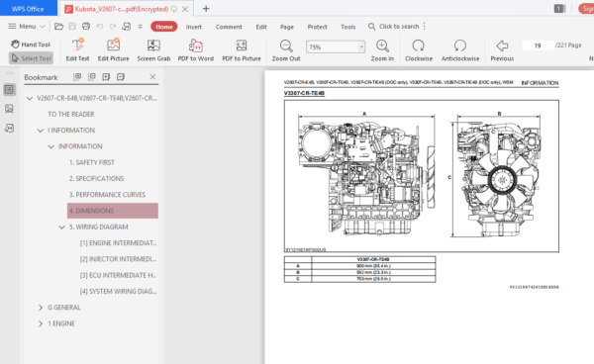Open the Menu dropdown
594x364 pixels.
pos(27,26)
